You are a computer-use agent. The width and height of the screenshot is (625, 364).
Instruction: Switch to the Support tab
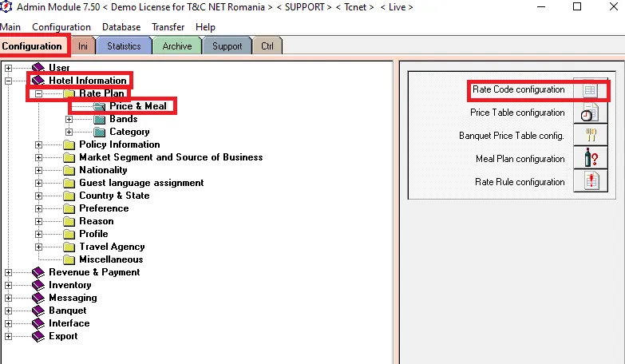click(x=227, y=45)
